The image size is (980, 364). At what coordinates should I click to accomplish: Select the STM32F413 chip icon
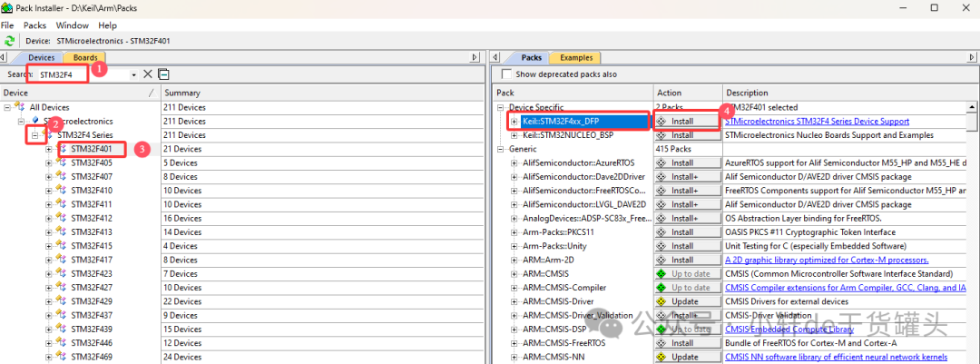[62, 232]
